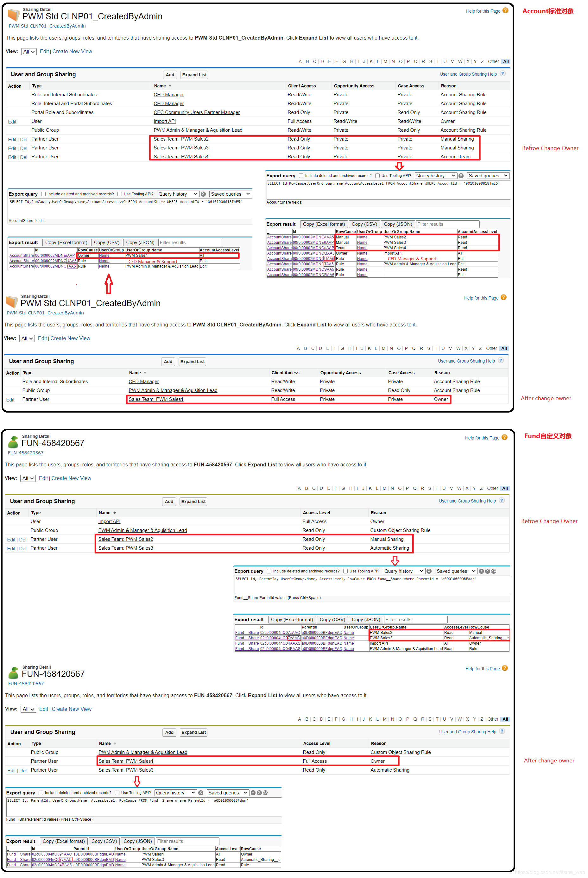Click double X icon beside Saved queries in four-row Fund__Share panel

494,571
